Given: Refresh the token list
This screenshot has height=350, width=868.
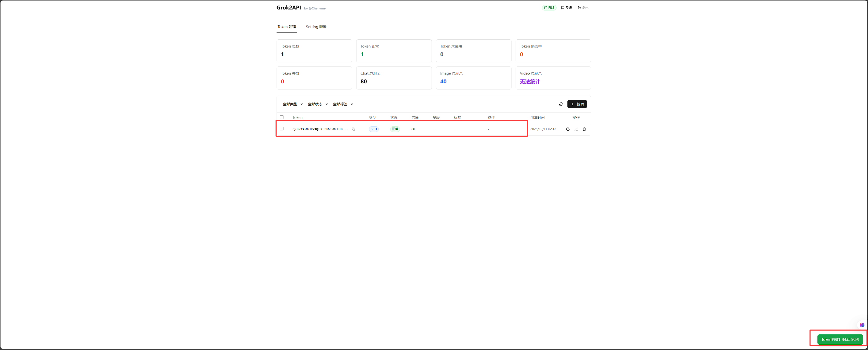Looking at the screenshot, I should [561, 104].
